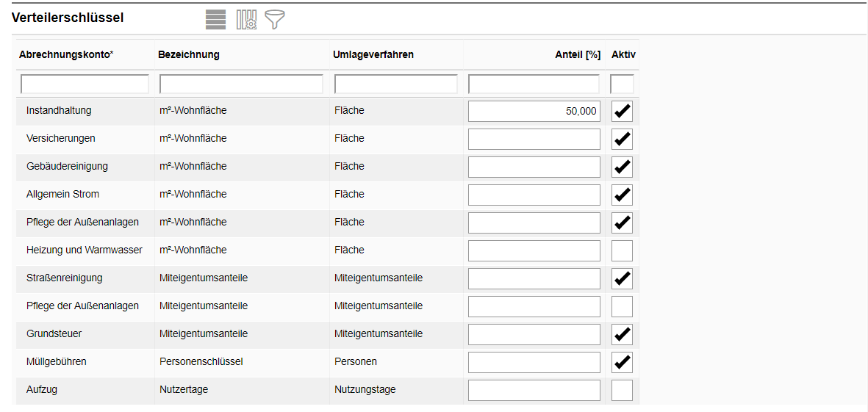Click the Anteil field for Allgemein Strom

(534, 195)
